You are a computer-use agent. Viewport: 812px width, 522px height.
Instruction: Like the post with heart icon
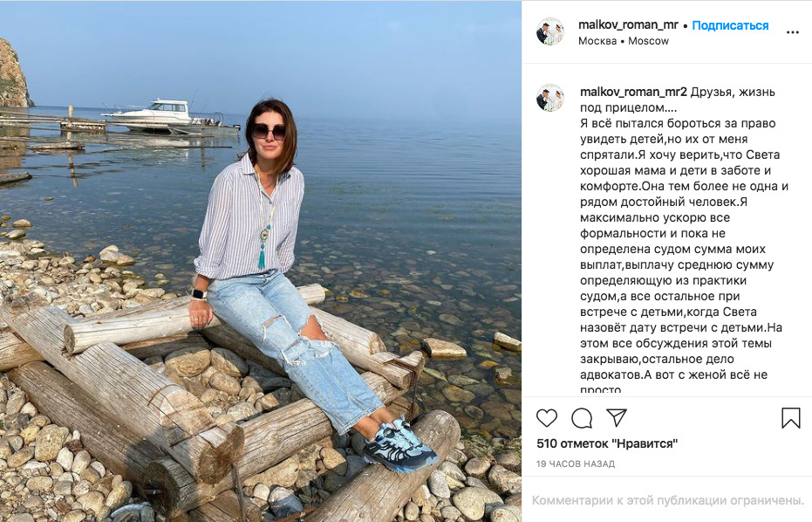point(546,418)
